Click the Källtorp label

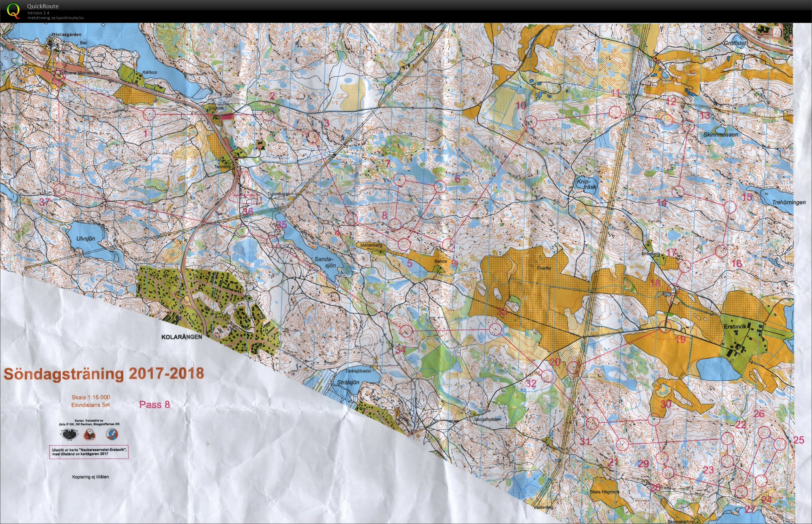pyautogui.click(x=150, y=72)
